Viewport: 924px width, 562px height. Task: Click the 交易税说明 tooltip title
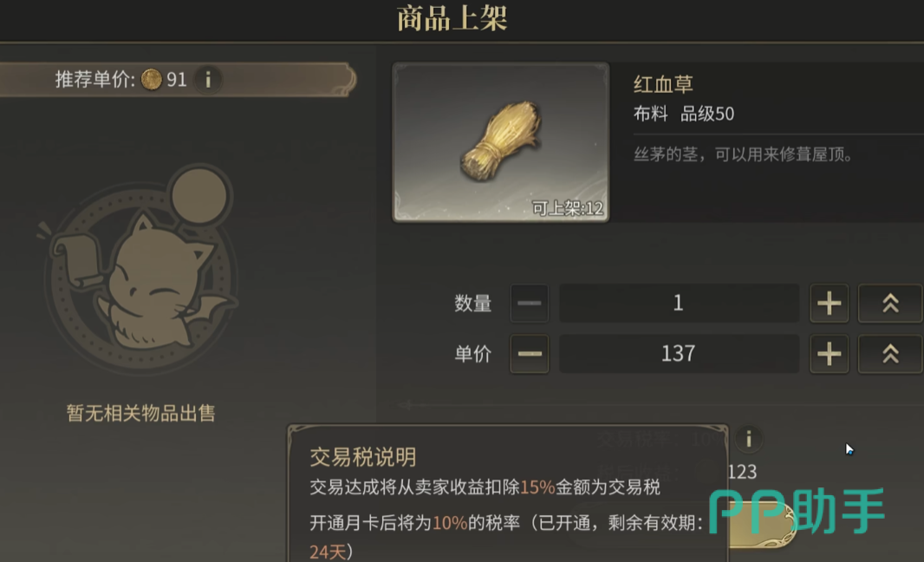pyautogui.click(x=363, y=457)
